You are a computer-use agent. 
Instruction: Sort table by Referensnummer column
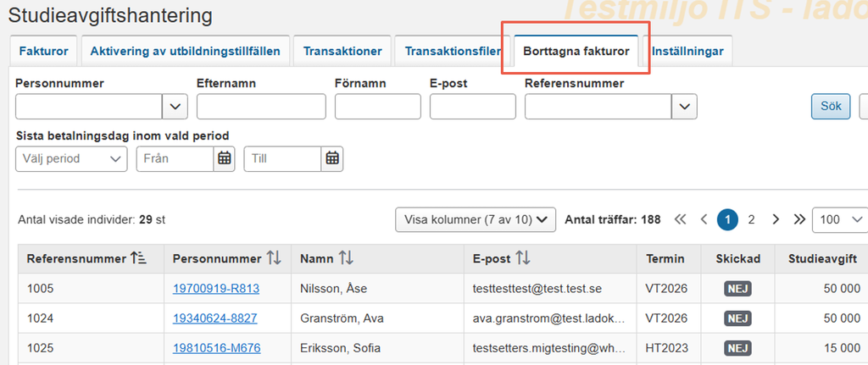(x=138, y=259)
